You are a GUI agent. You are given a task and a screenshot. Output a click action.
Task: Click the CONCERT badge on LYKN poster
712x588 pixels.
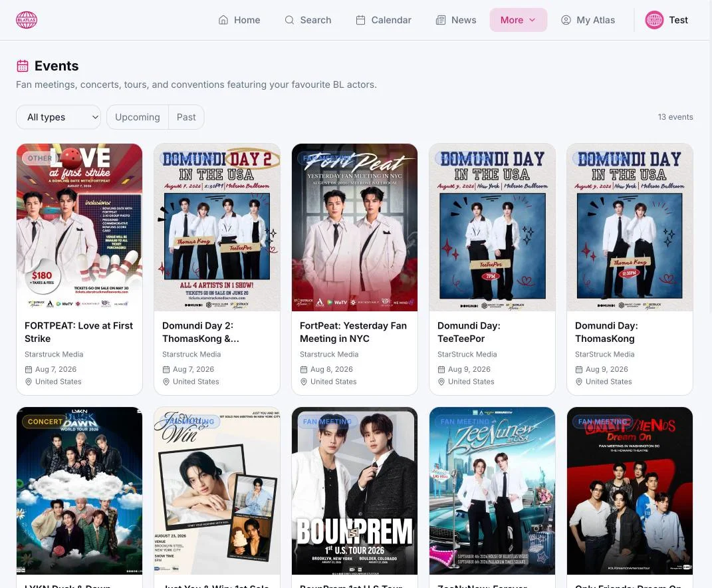pos(45,421)
